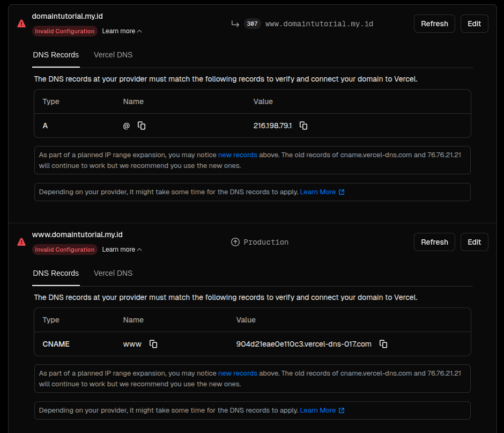Click the Production upload arrow icon
The height and width of the screenshot is (433, 504).
click(235, 242)
